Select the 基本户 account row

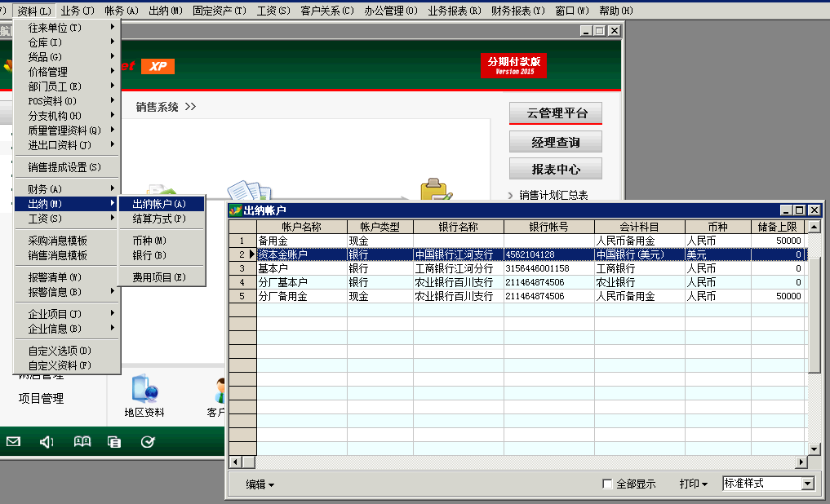click(517, 268)
